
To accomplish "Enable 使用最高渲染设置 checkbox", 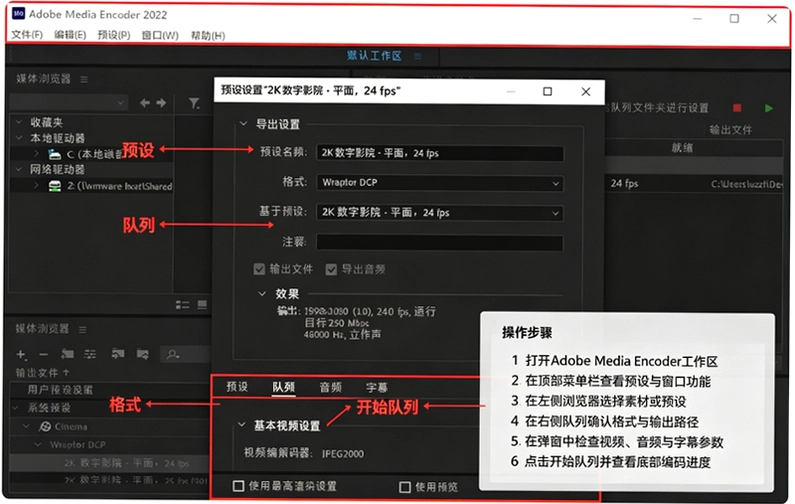I will (x=238, y=486).
